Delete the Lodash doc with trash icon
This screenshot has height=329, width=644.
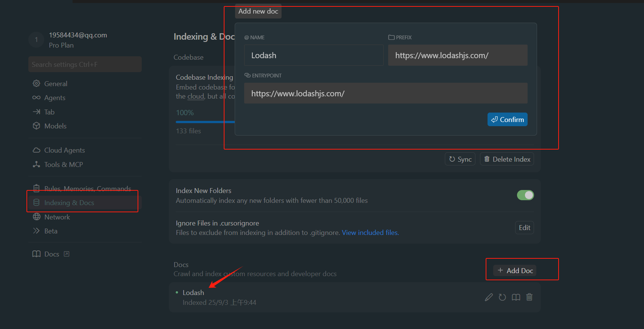point(529,297)
